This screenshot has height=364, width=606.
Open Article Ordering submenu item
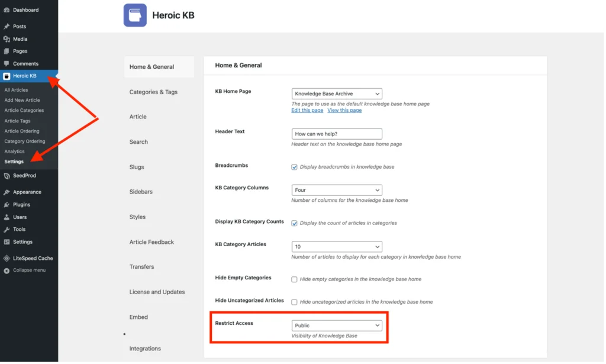tap(22, 131)
